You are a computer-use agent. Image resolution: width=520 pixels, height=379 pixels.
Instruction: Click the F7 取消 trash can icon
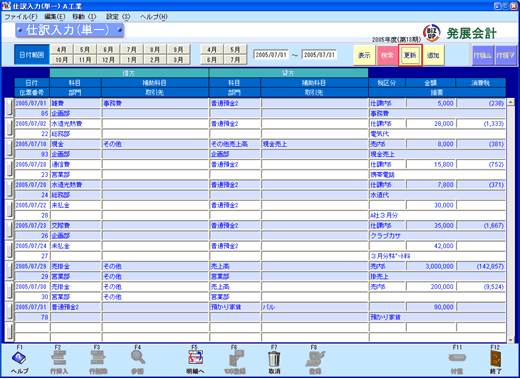point(274,359)
